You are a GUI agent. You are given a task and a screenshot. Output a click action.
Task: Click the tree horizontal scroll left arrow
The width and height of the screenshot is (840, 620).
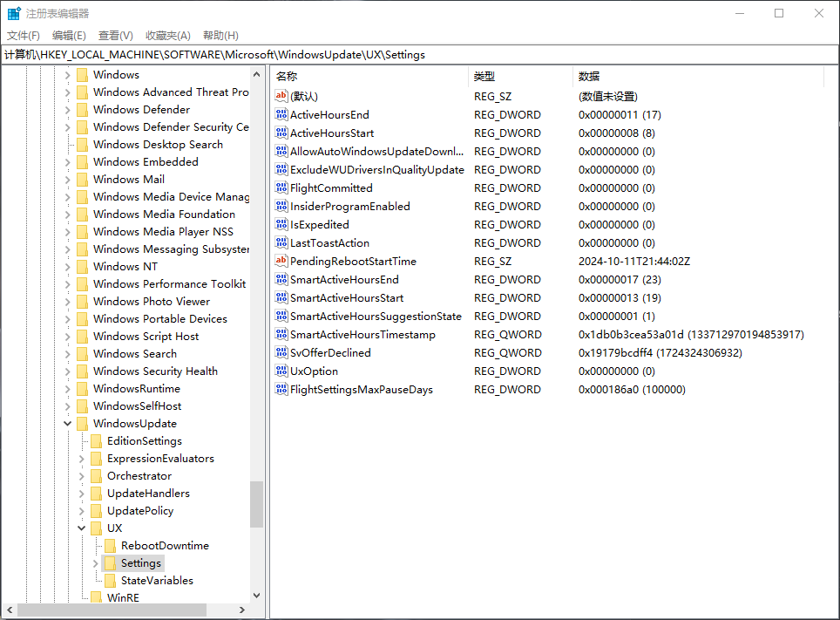(10, 610)
